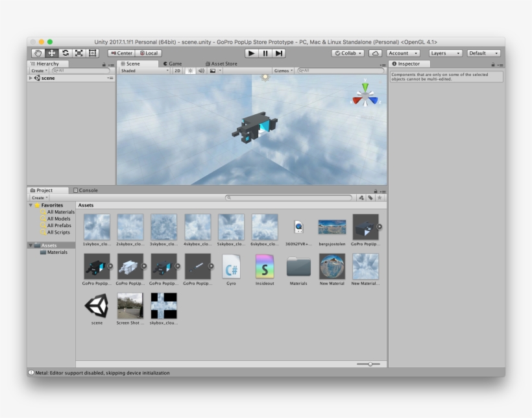Open the Layers dropdown
532x418 pixels.
(444, 53)
